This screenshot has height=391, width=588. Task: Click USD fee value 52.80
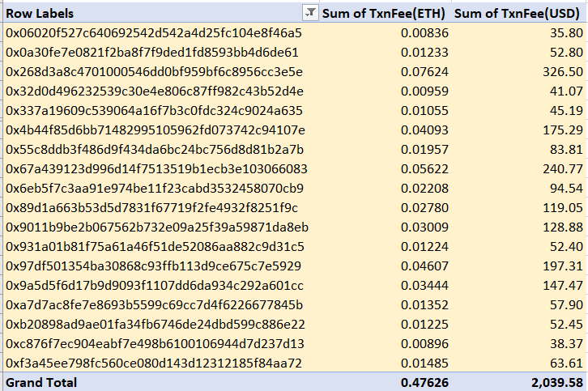(566, 53)
